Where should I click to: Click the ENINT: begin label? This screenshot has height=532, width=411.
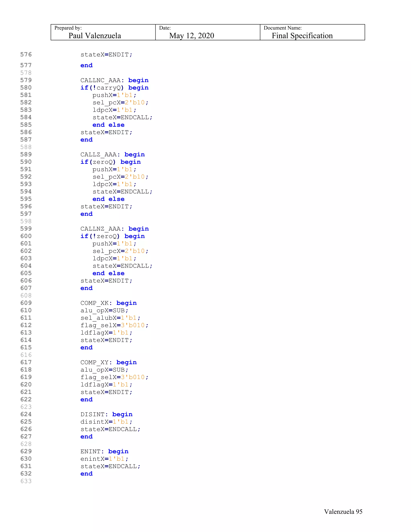(104, 452)
